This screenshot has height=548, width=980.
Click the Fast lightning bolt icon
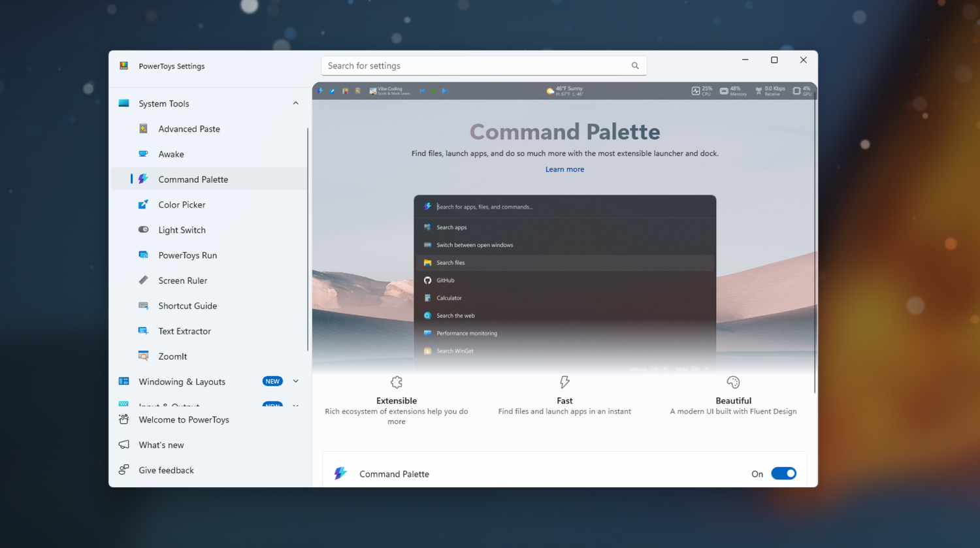tap(564, 382)
